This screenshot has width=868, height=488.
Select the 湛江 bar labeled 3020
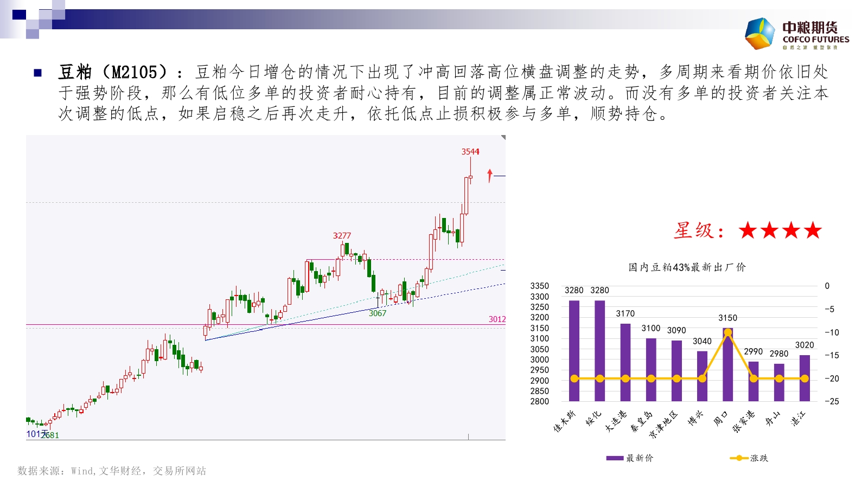[x=805, y=378]
